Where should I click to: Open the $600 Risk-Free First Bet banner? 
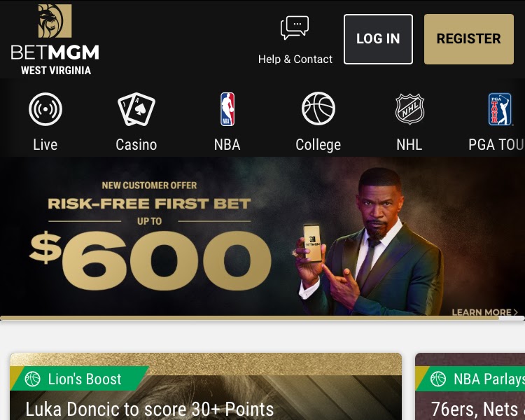point(262,236)
